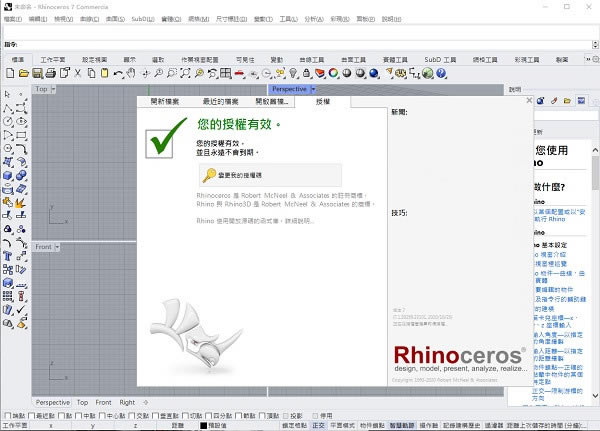Click the New file icon in toolbar
The width and height of the screenshot is (600, 431).
tap(10, 73)
